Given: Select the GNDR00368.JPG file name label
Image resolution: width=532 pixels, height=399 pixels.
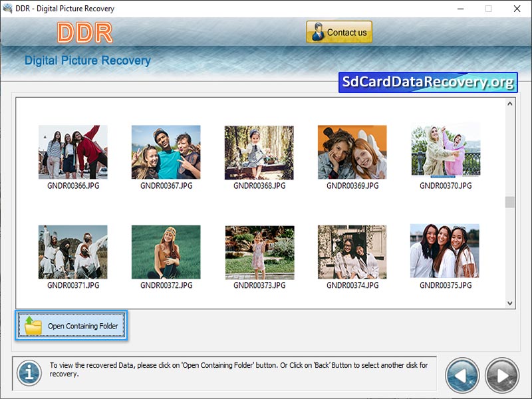Looking at the screenshot, I should click(x=259, y=186).
